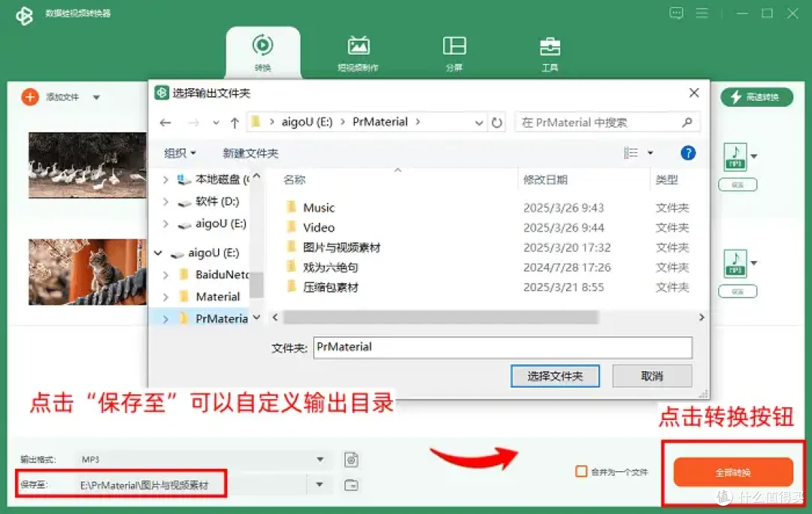Screen dimensions: 812x514
Task: Close the 选择输出文件夹 dialog
Action: [694, 93]
